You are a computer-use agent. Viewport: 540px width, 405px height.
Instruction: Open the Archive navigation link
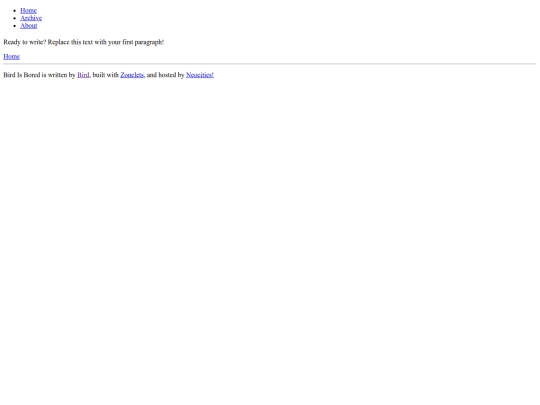point(31,18)
